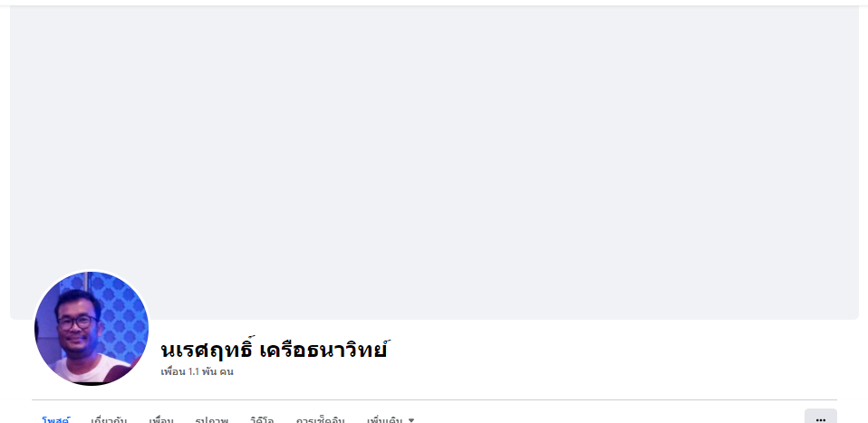Viewport: 868px width, 423px height.
Task: Select the โพสต์ tab
Action: coord(55,419)
